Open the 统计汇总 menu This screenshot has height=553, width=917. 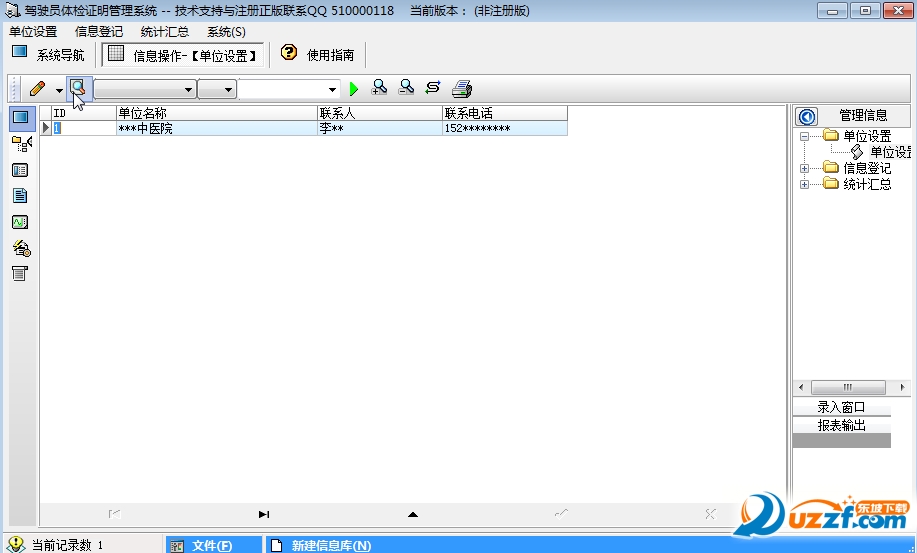[165, 32]
